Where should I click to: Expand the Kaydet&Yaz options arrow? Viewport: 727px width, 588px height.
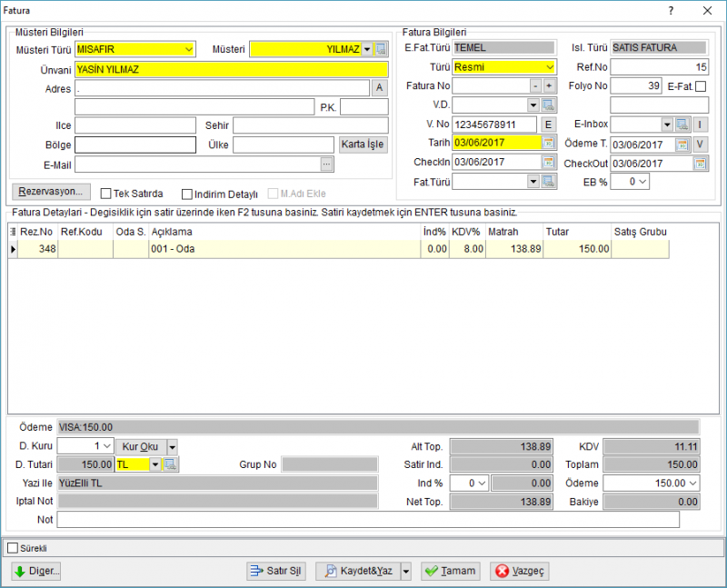(405, 571)
